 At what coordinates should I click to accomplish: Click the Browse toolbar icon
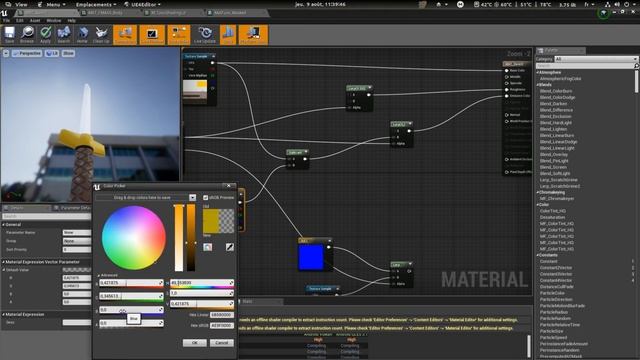27,35
